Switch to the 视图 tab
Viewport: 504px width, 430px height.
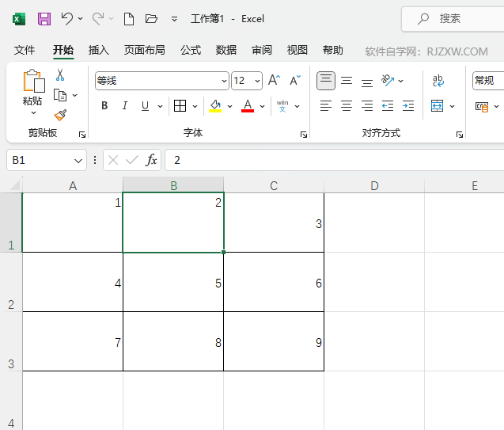297,50
